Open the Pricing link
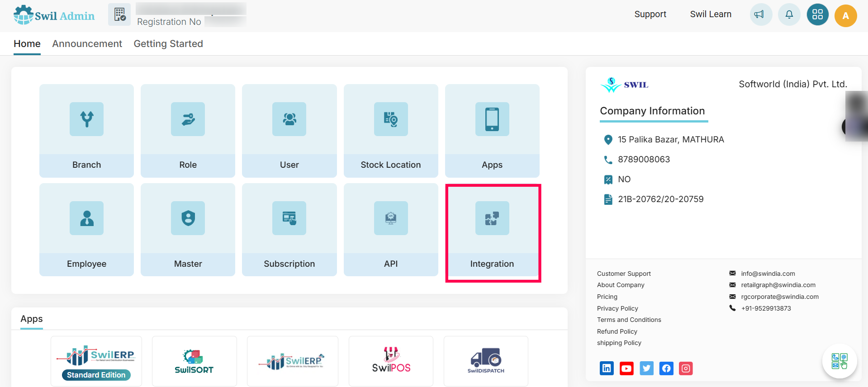 click(x=607, y=297)
